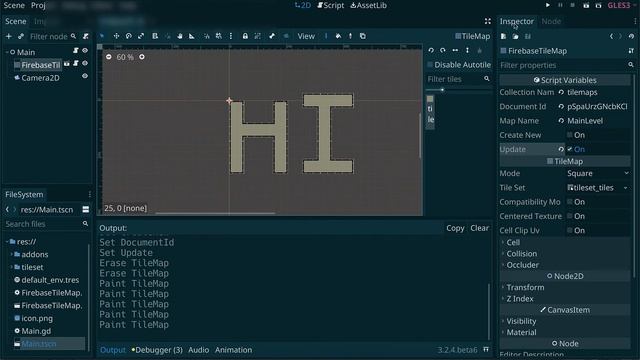Select the Scale Mode tool
Image resolution: width=640 pixels, height=360 pixels.
[x=141, y=36]
